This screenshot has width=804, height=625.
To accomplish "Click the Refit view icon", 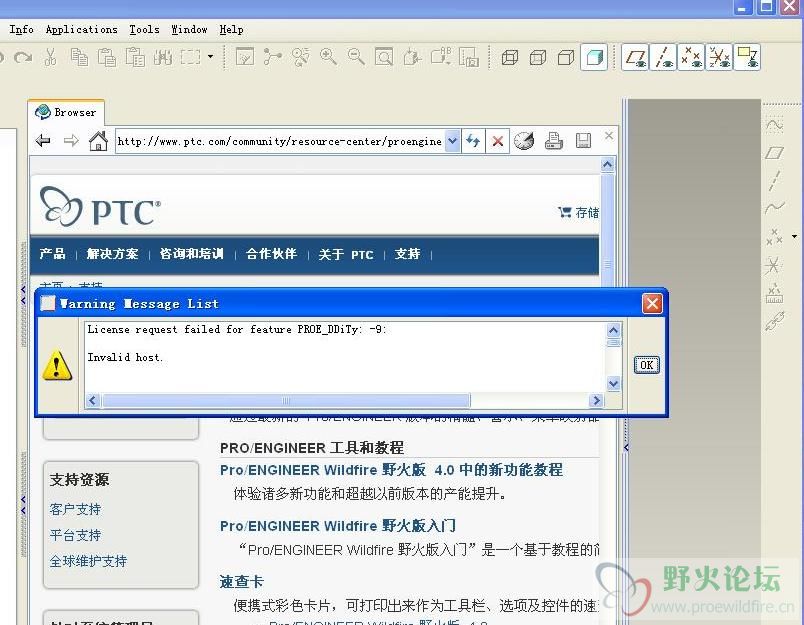I will [384, 56].
